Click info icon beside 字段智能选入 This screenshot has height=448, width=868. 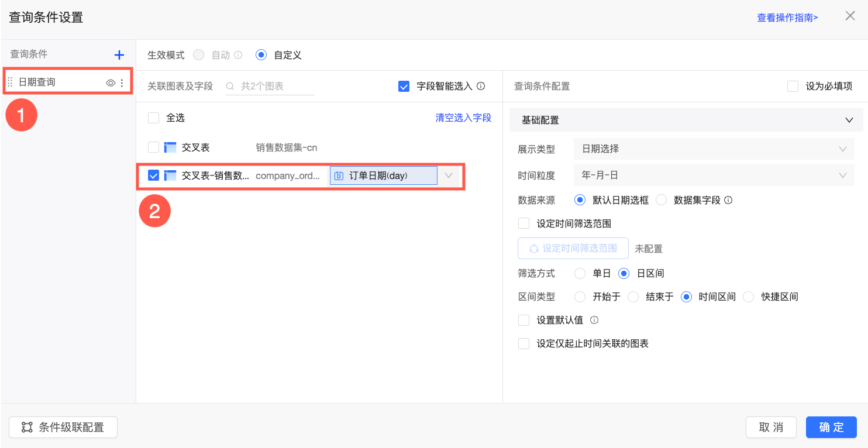(481, 86)
